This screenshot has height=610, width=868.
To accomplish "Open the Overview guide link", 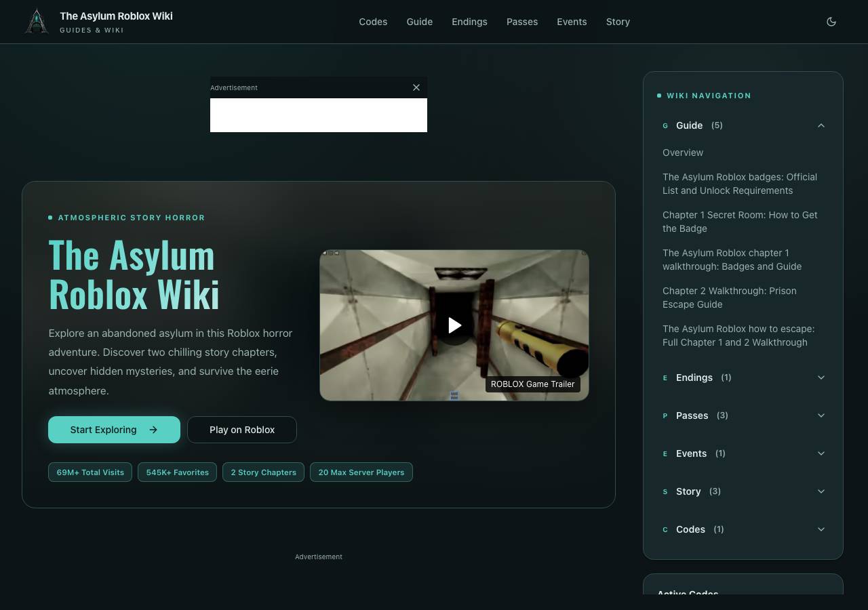I will point(683,152).
